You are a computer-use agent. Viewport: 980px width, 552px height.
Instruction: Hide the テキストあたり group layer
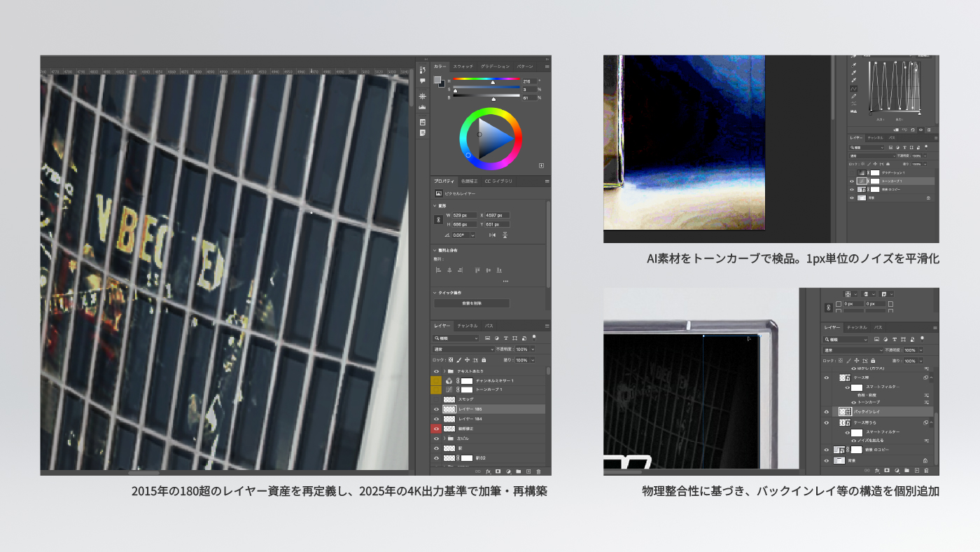click(x=436, y=371)
